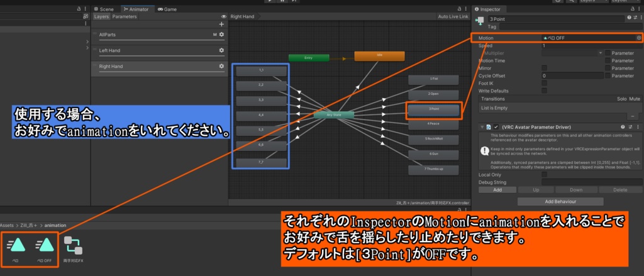The image size is (644, 276).
Task: Expand the upper chevron in left panel
Action: coord(87,41)
